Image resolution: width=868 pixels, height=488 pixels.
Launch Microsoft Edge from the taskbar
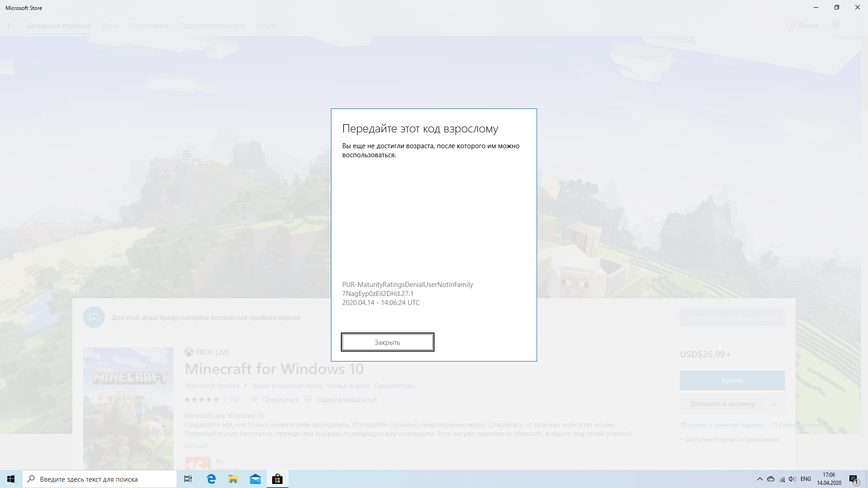[211, 479]
